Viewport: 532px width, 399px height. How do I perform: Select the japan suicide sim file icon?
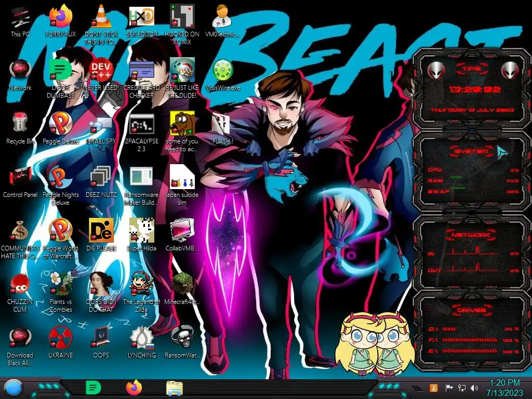(x=182, y=185)
